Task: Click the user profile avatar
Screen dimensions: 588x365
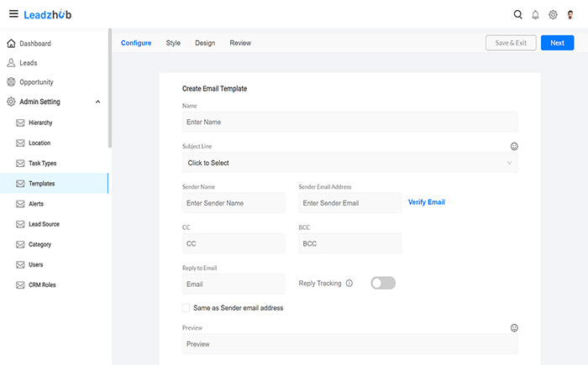Action: coord(571,14)
